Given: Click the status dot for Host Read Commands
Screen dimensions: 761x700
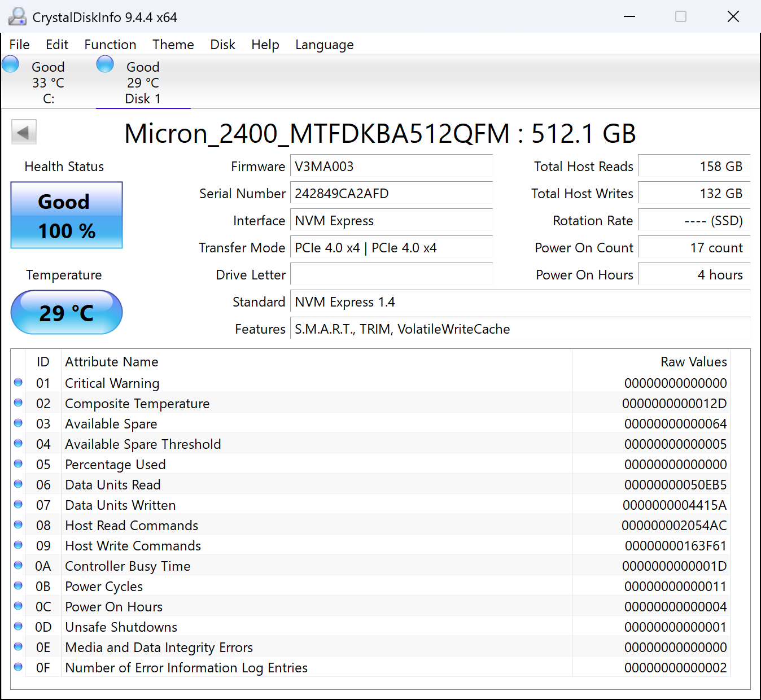Looking at the screenshot, I should pyautogui.click(x=18, y=524).
